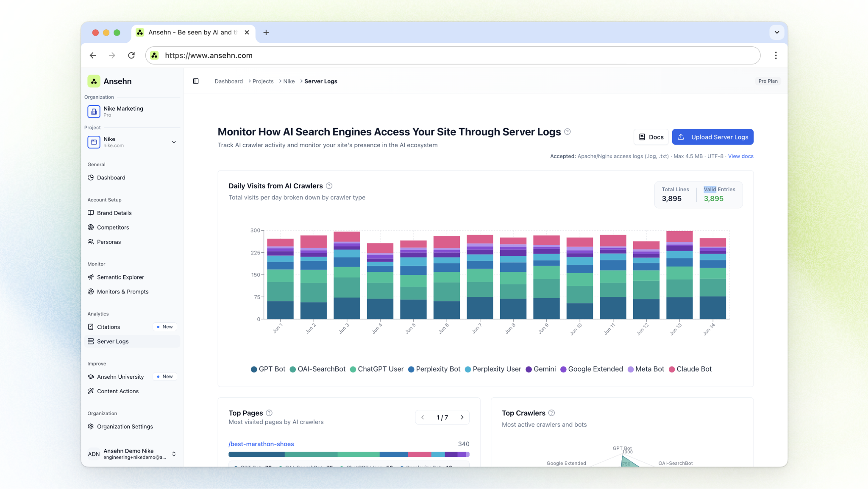Toggle GPT Bot series in chart legend
868x489 pixels.
click(268, 369)
